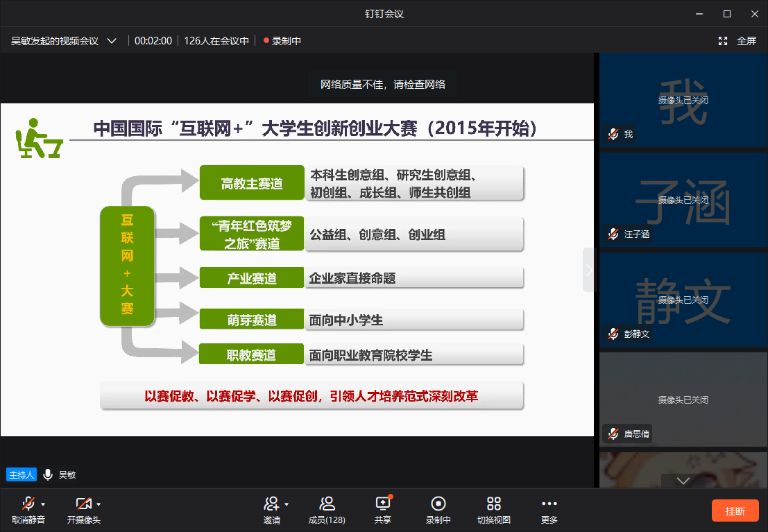Open the members list (128)

click(327, 504)
